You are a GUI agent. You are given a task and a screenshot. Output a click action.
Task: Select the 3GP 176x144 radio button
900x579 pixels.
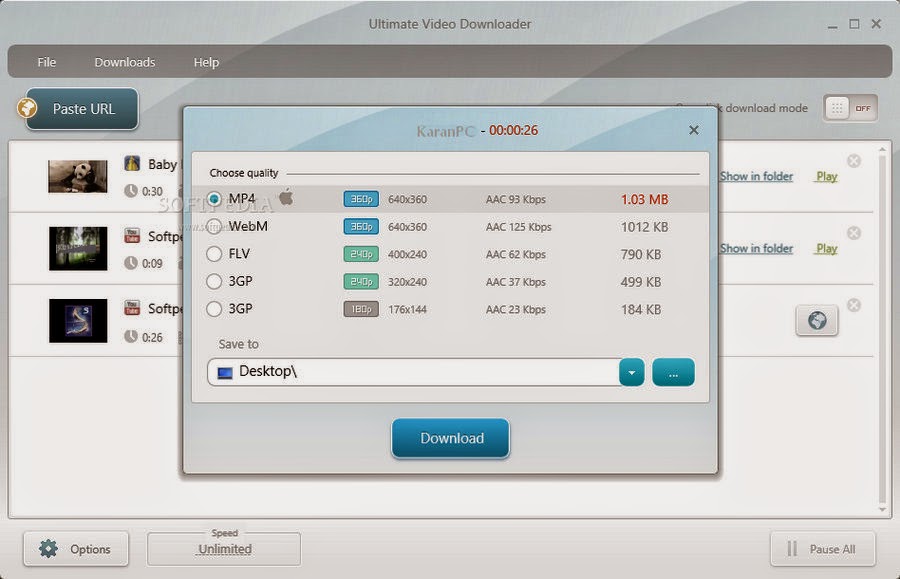[x=214, y=309]
